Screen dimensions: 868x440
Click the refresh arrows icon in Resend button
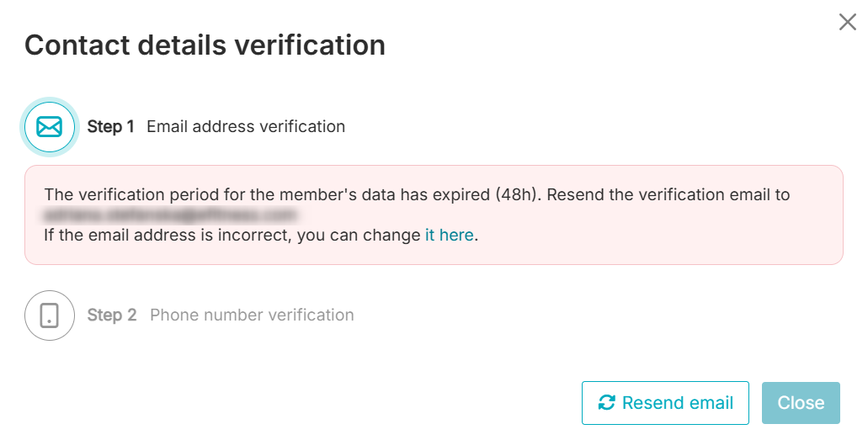(x=606, y=403)
